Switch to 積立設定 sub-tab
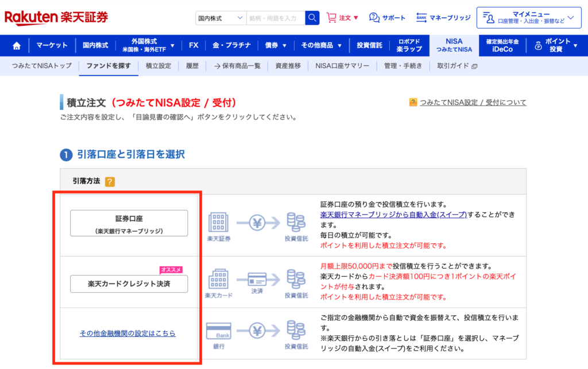 click(158, 66)
